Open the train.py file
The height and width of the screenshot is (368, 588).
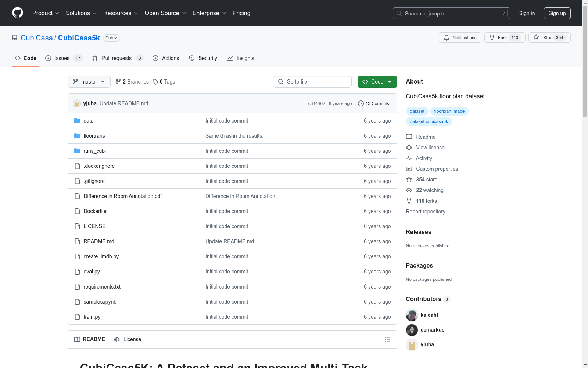[x=92, y=317]
